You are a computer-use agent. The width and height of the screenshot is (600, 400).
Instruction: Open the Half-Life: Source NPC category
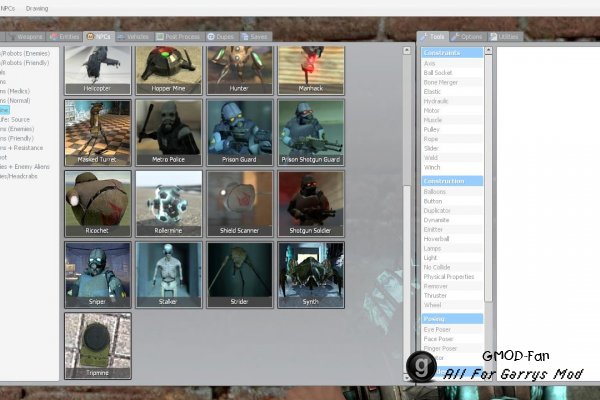point(15,119)
